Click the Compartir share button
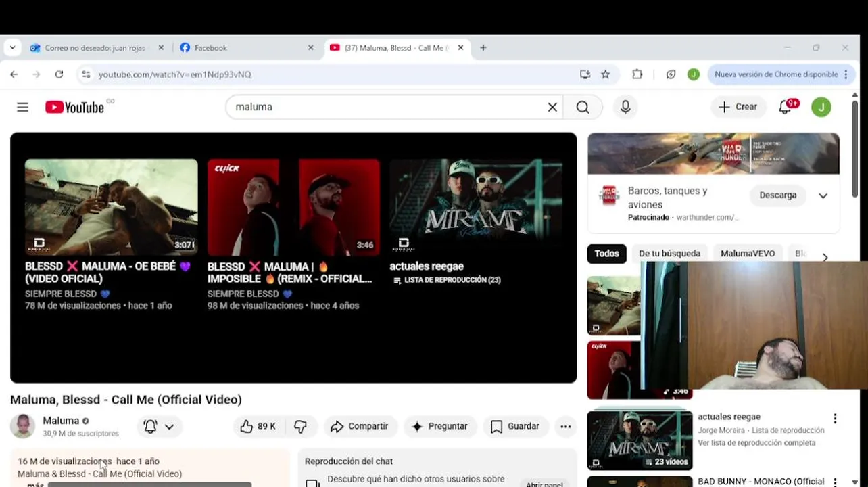Screen dimensions: 868x487 360,426
